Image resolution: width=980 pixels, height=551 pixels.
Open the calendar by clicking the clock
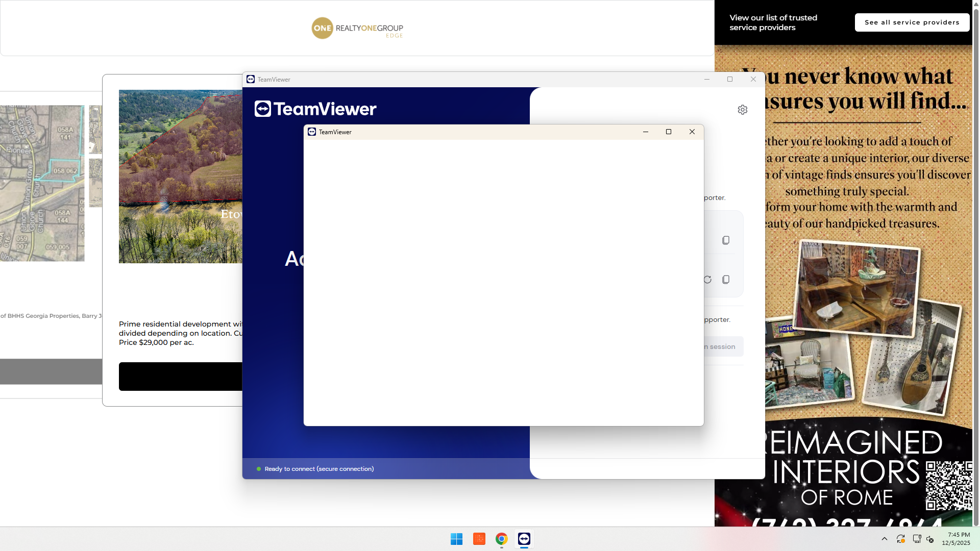(958, 539)
